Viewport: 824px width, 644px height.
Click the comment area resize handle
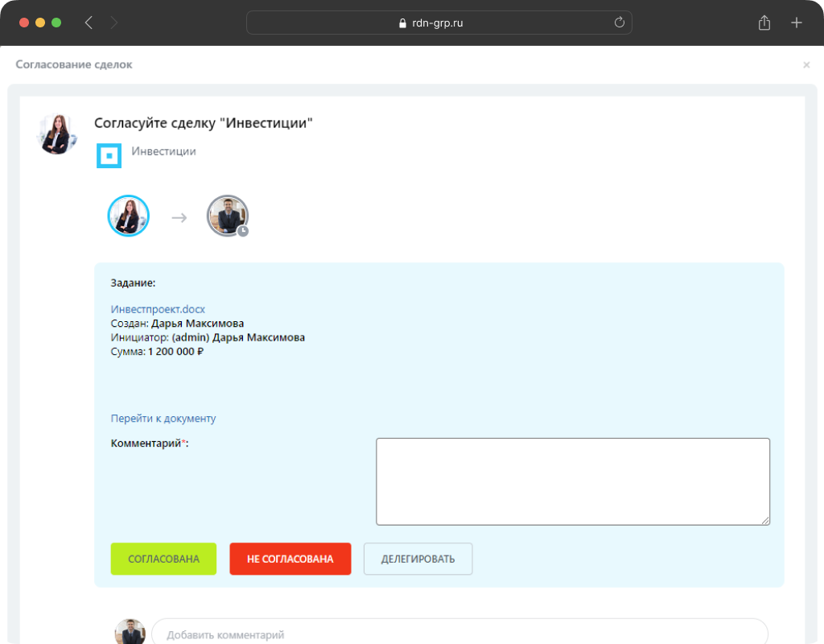pyautogui.click(x=765, y=521)
